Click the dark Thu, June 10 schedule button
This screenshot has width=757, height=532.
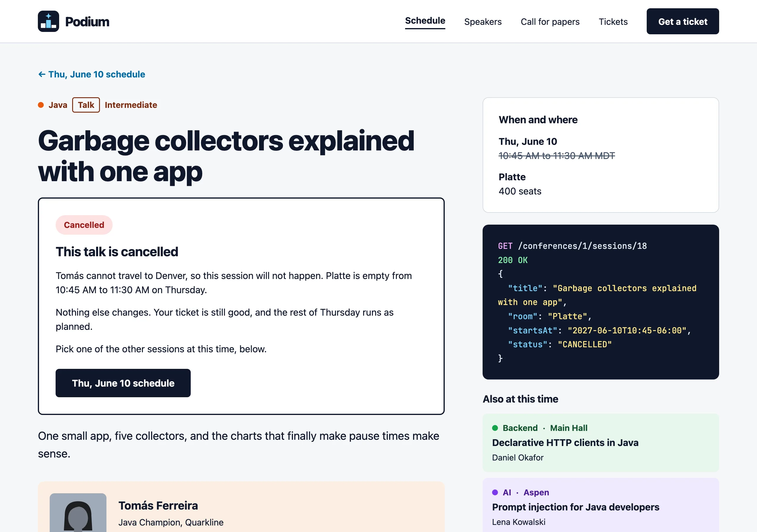[x=123, y=383]
